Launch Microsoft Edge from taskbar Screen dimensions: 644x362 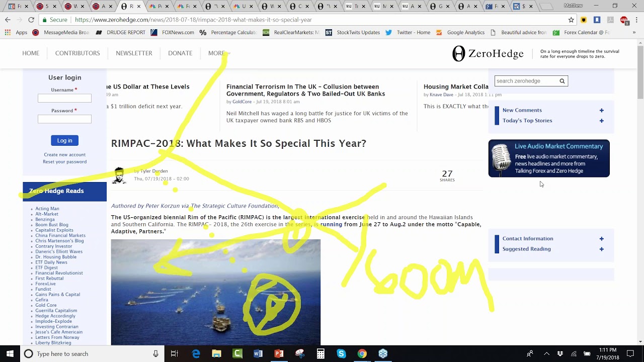[x=196, y=354]
